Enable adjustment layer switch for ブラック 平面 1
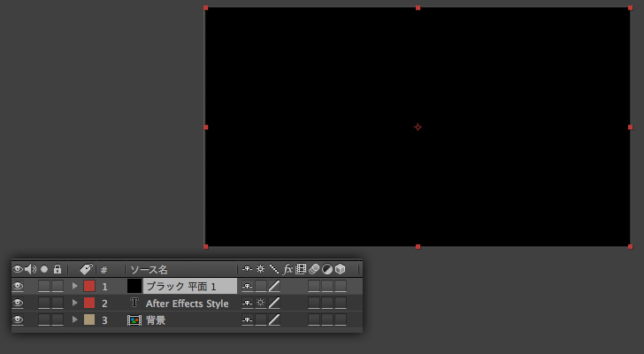This screenshot has width=644, height=354. click(x=327, y=286)
